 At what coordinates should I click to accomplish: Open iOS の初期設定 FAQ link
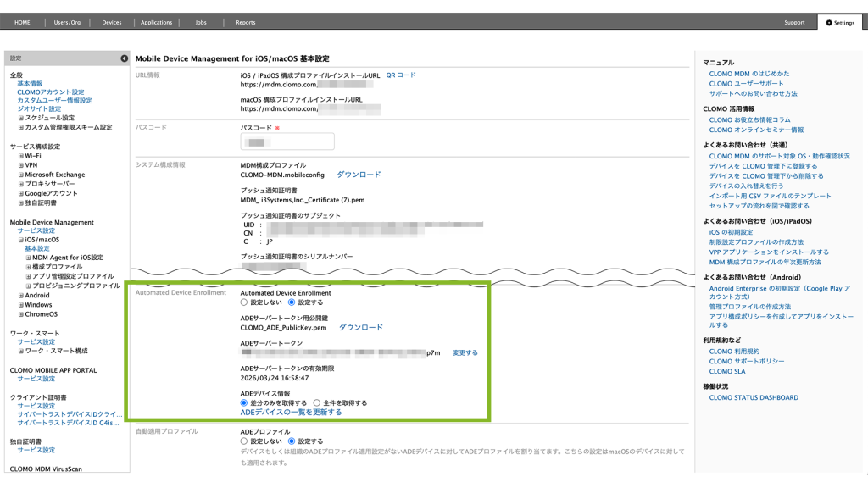(x=732, y=232)
